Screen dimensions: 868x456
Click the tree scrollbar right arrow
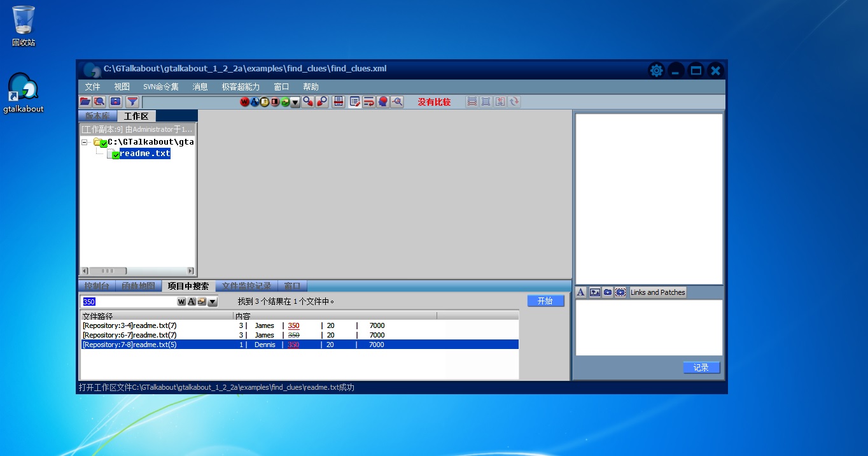tap(190, 271)
